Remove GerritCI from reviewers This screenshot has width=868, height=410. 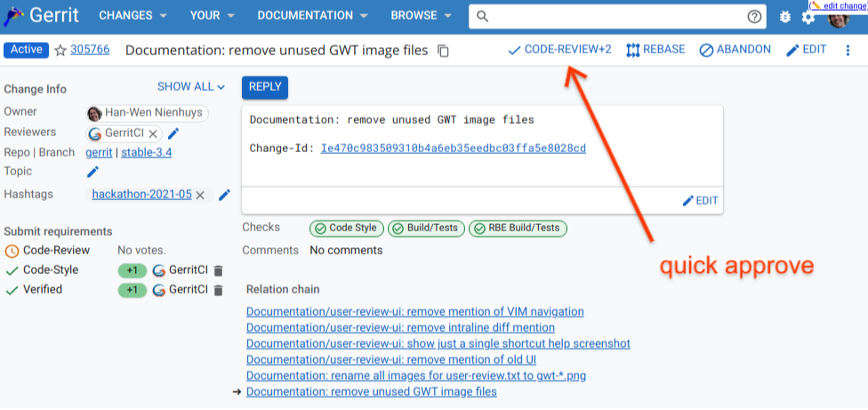153,133
